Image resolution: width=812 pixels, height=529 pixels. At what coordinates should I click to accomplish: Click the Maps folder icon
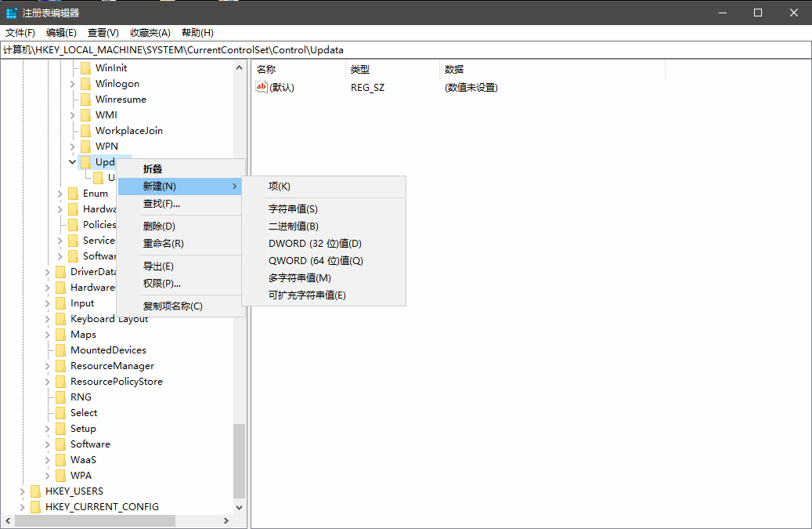61,334
